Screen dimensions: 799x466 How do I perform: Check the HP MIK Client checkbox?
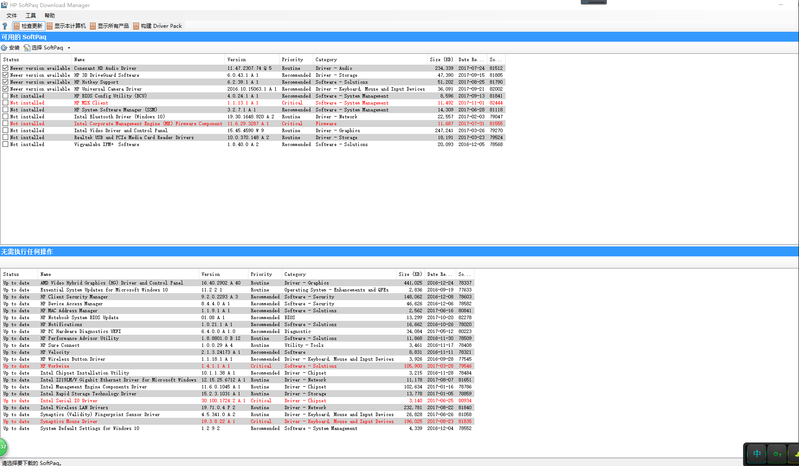5,103
